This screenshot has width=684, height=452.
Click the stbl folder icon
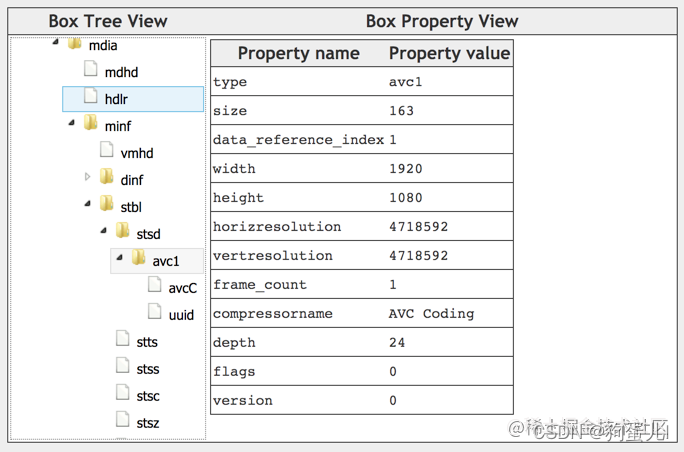point(107,203)
